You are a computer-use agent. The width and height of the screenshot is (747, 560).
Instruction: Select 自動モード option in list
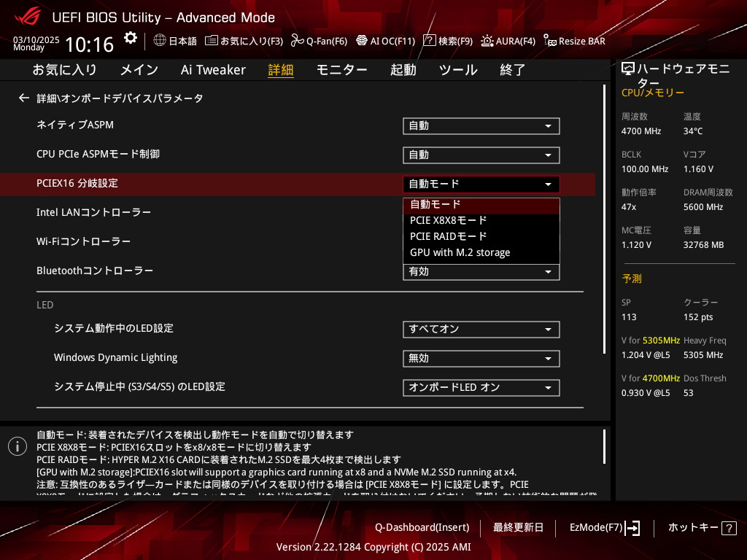coord(481,205)
